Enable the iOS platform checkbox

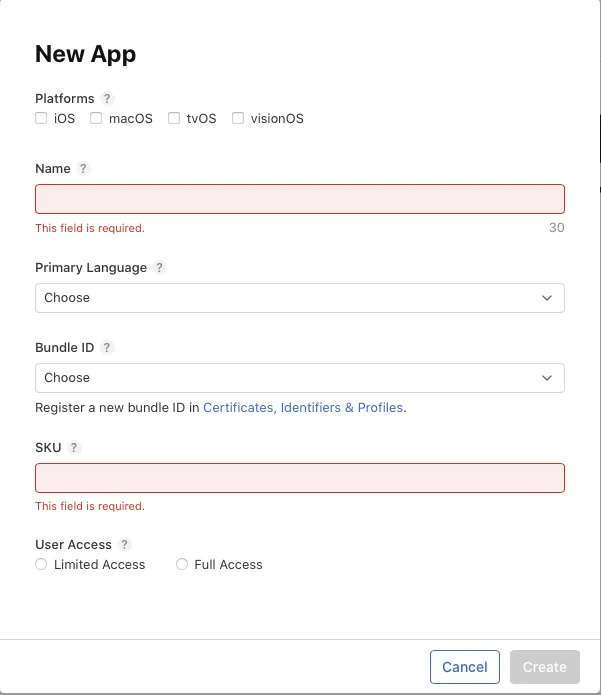tap(41, 118)
